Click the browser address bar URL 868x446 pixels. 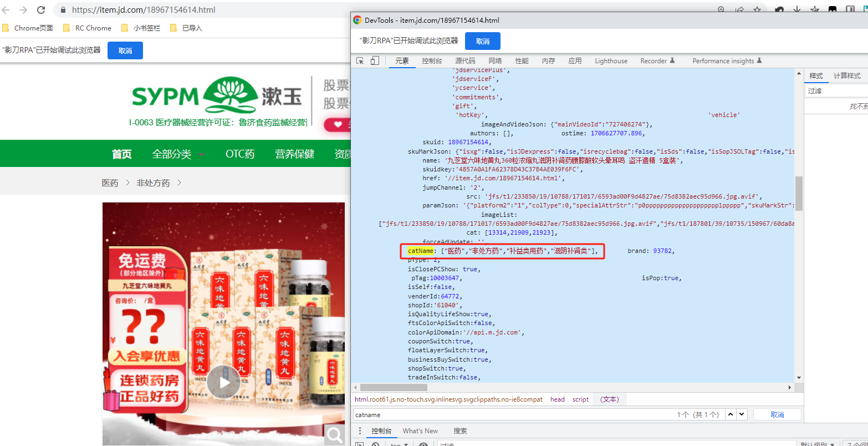(144, 10)
